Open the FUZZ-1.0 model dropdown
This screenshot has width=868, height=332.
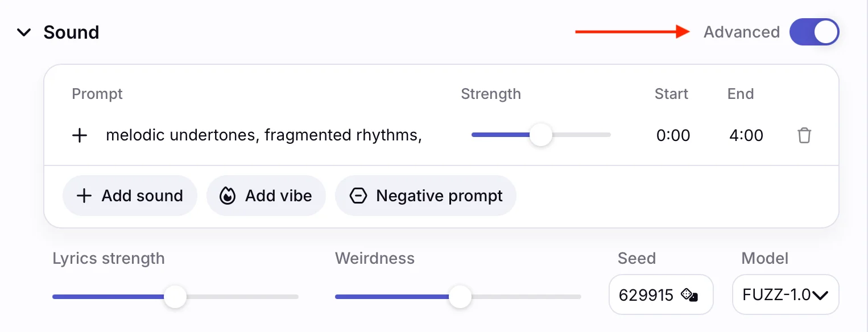[x=785, y=295]
